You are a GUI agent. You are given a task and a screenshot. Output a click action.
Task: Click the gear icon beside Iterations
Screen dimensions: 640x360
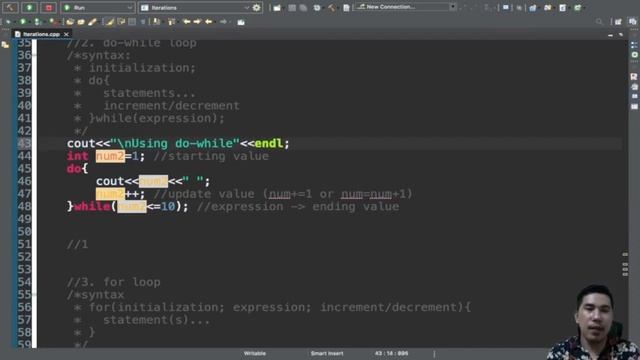[256, 7]
